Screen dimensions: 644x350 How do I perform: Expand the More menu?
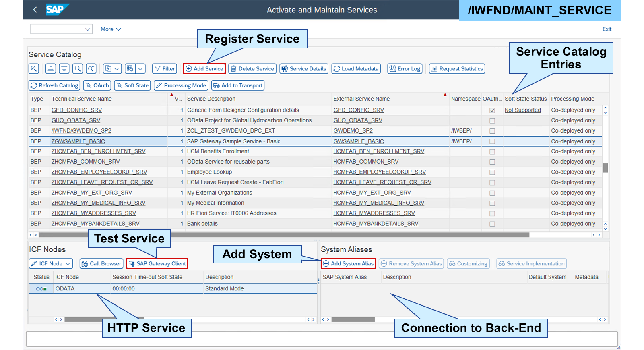point(111,29)
